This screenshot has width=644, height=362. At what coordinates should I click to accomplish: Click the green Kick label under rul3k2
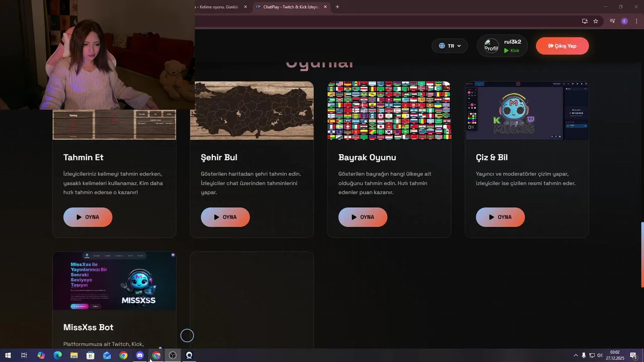(x=512, y=50)
